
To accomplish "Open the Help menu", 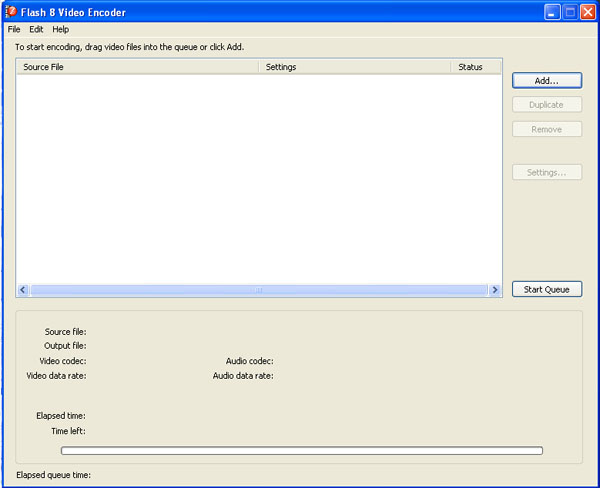I will 60,29.
